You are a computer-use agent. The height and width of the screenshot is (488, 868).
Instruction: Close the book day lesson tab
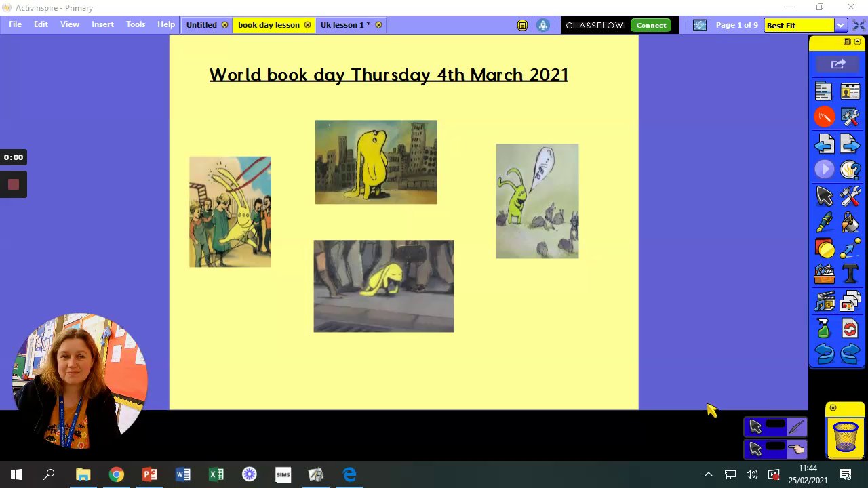click(x=307, y=25)
